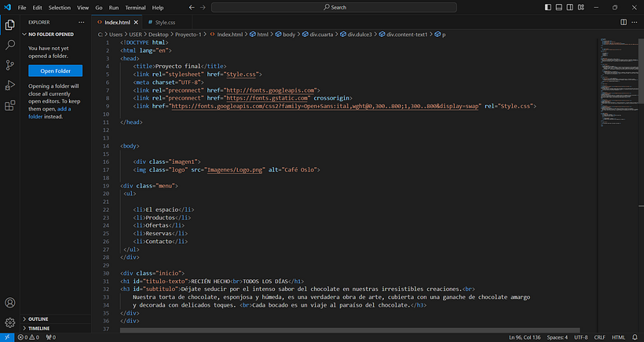Open the Terminal menu
Viewport: 644px width, 342px height.
point(136,7)
